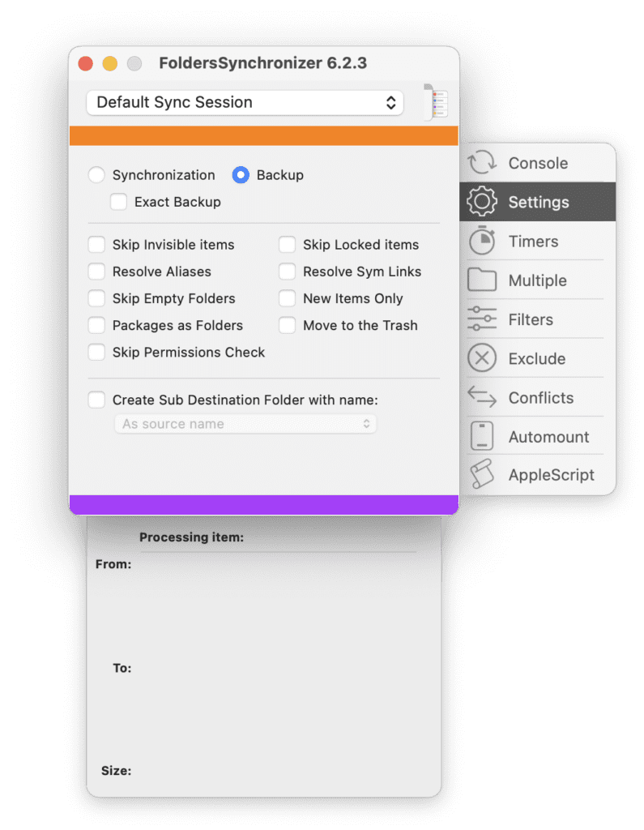Enable New Items Only checkbox
644x830 pixels.
[288, 298]
